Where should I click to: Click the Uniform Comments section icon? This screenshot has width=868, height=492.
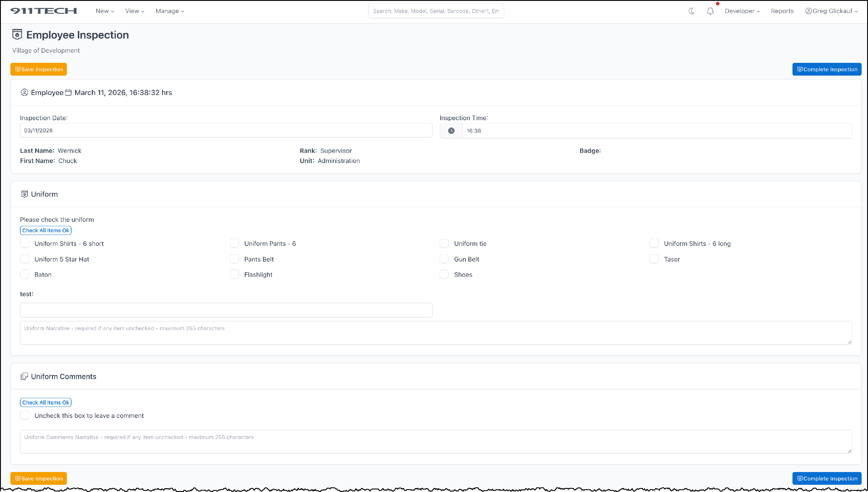(24, 376)
